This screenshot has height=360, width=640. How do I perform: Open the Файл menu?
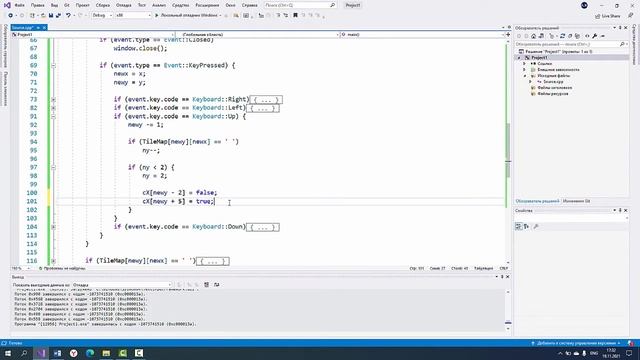(x=19, y=5)
